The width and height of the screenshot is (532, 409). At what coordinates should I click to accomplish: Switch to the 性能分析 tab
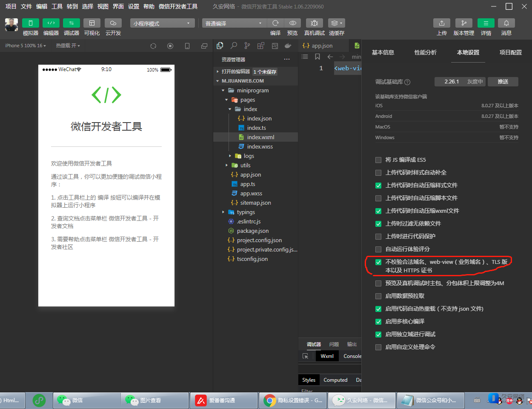(x=426, y=52)
